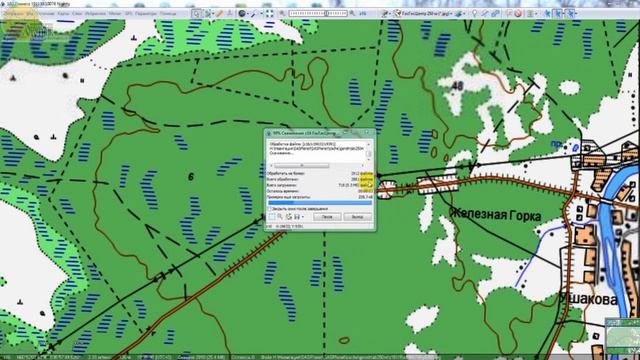Open the Карты menu
The width and height of the screenshot is (640, 360).
tap(63, 13)
